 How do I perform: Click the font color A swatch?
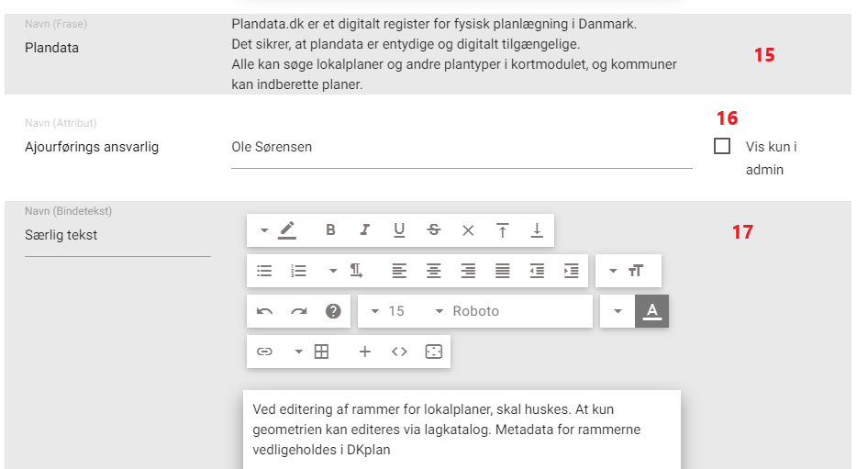click(651, 311)
